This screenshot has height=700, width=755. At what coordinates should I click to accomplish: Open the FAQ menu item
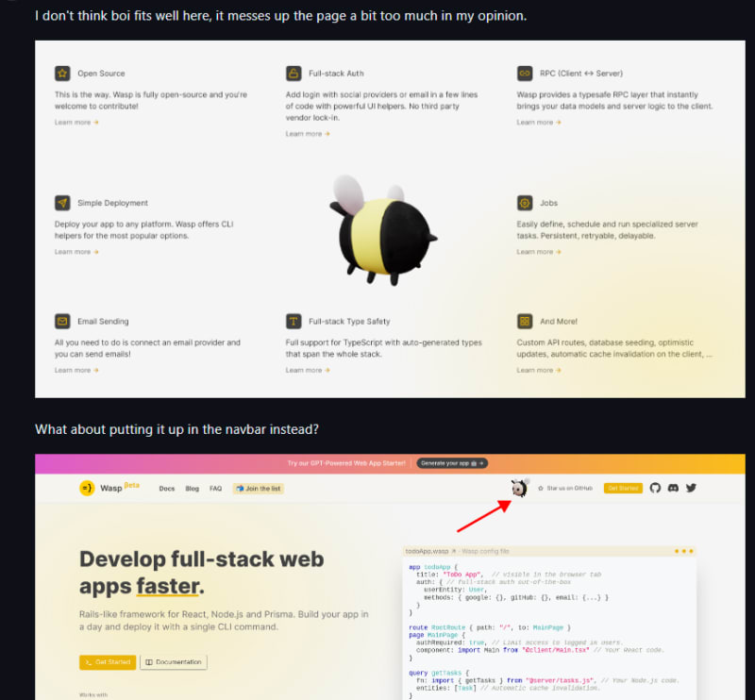(x=216, y=488)
